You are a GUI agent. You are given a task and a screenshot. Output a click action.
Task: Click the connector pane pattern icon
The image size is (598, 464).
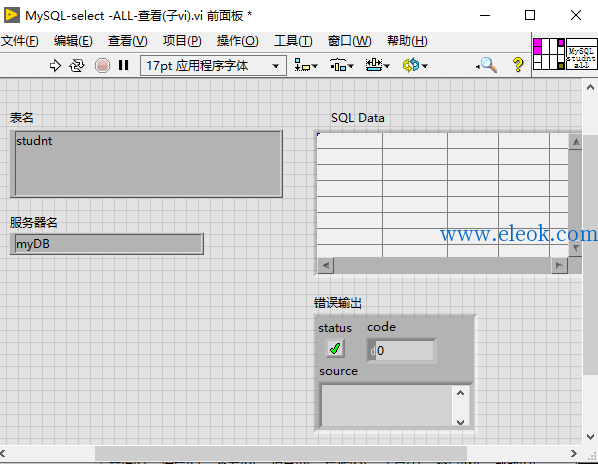[x=548, y=54]
